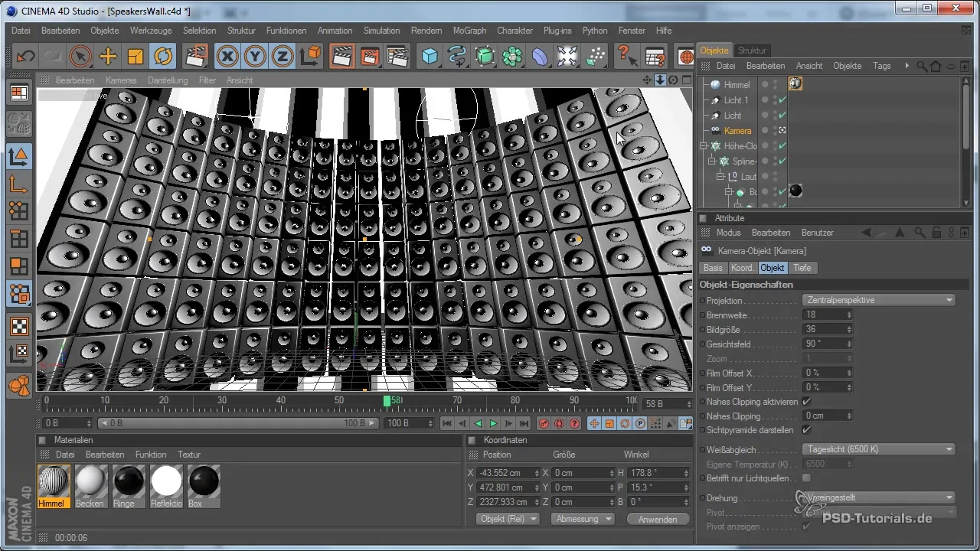Screen dimensions: 980x551
Task: Open the Drehung dropdown
Action: [878, 497]
